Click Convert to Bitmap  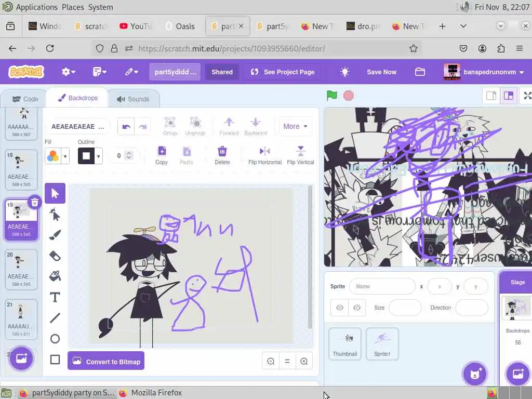click(x=106, y=362)
